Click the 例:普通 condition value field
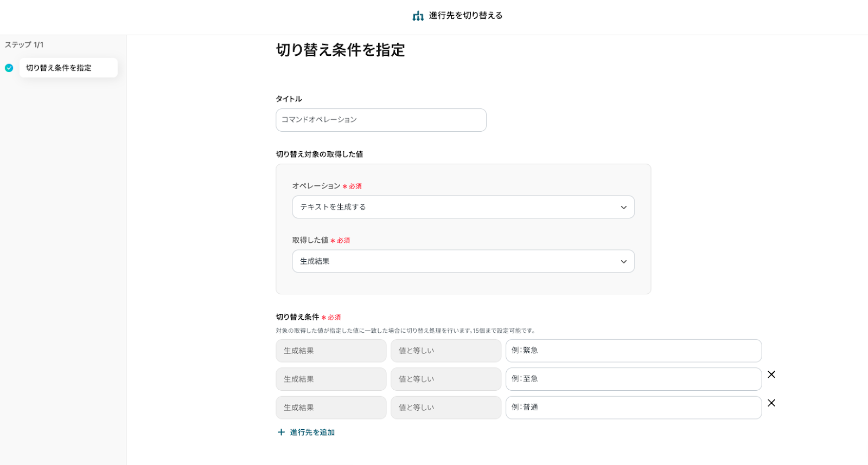Viewport: 868px width, 465px height. click(x=634, y=408)
